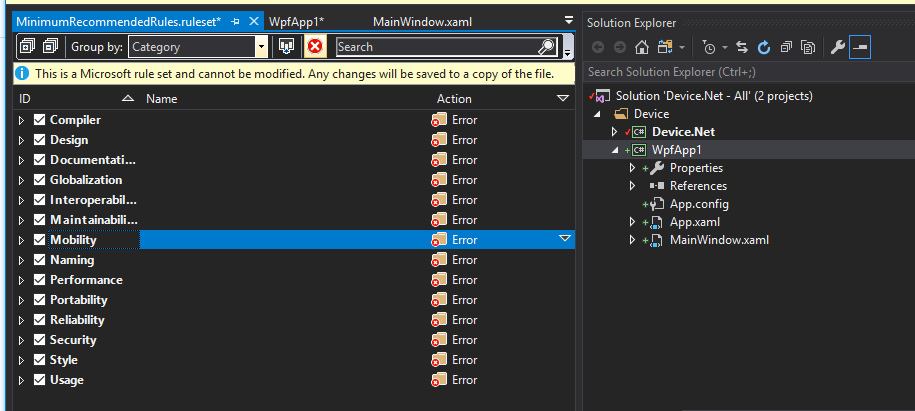Toggle Show All Files in Solution Explorer toolbar

[x=808, y=47]
